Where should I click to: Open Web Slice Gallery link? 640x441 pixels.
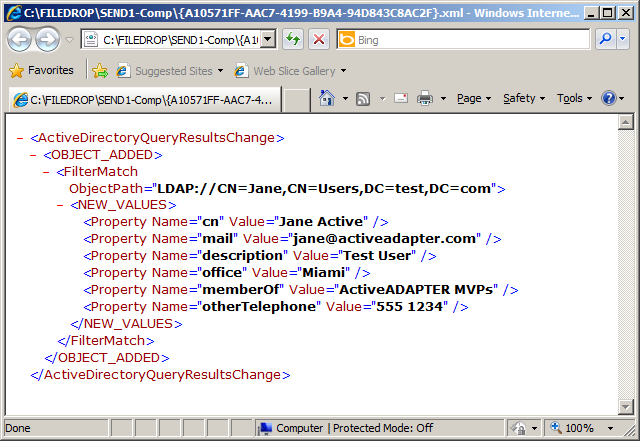click(285, 71)
